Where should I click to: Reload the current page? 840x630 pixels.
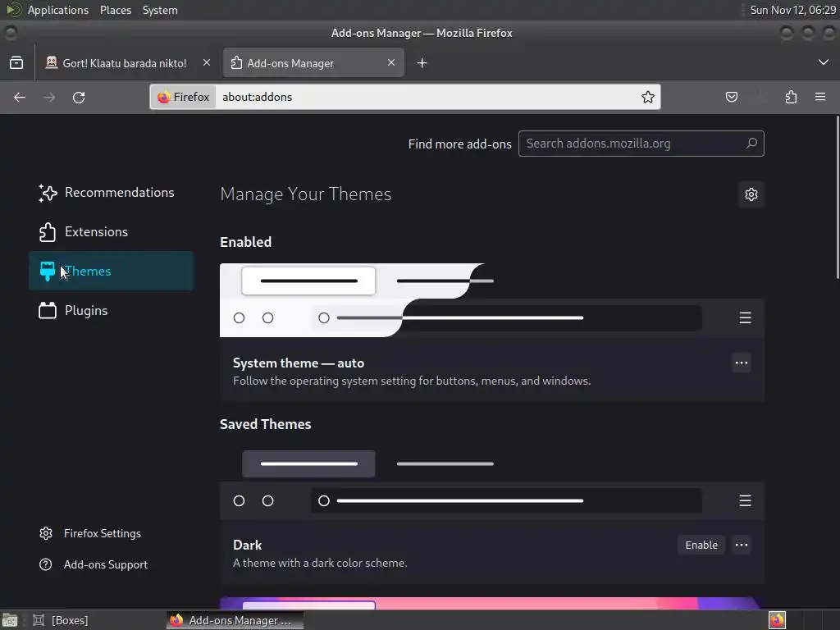(x=79, y=97)
